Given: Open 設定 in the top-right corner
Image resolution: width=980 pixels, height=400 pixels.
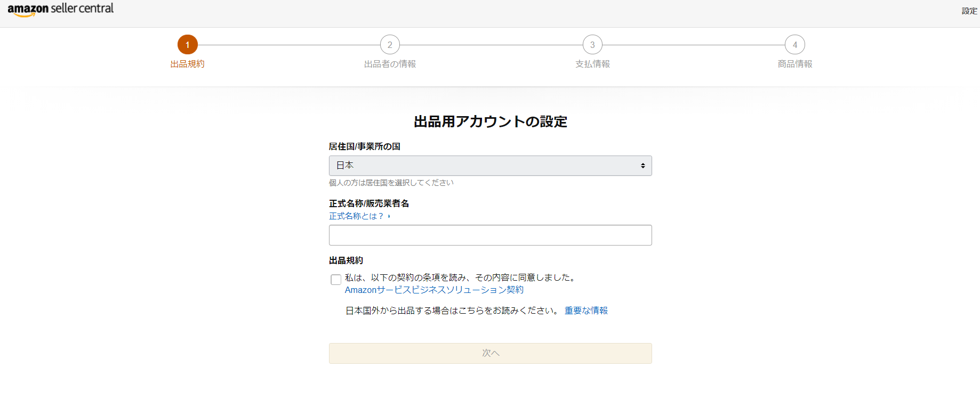Looking at the screenshot, I should coord(969,11).
